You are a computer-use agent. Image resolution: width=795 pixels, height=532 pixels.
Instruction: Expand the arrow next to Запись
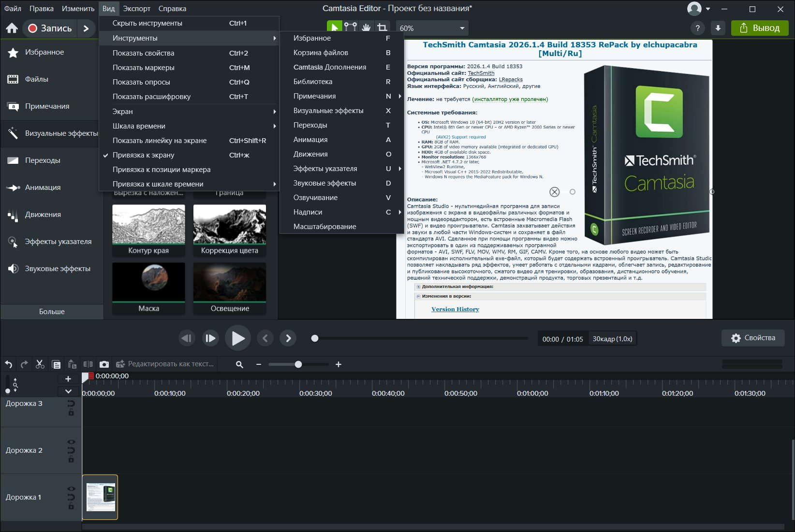tap(86, 29)
